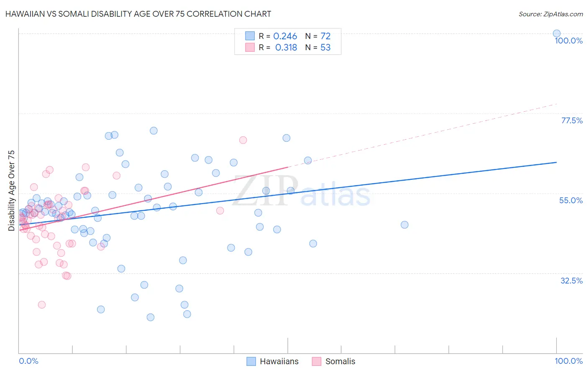The image size is (588, 373).
Task: Click the 32.5% y-axis label
Action: 572,281
